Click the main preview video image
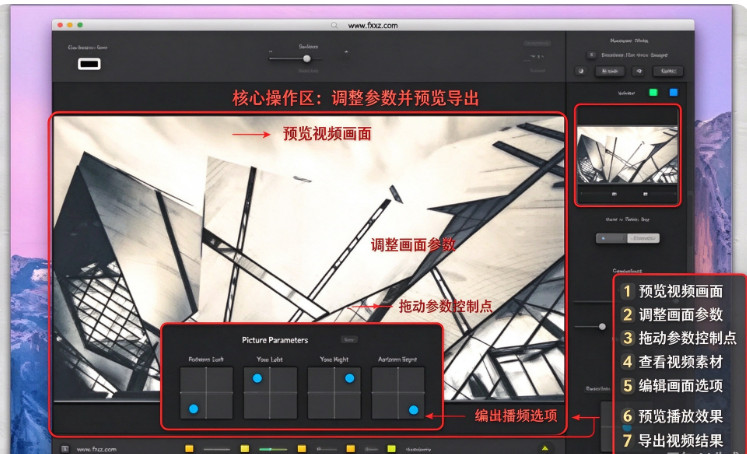Image resolution: width=747 pixels, height=454 pixels. [x=308, y=257]
